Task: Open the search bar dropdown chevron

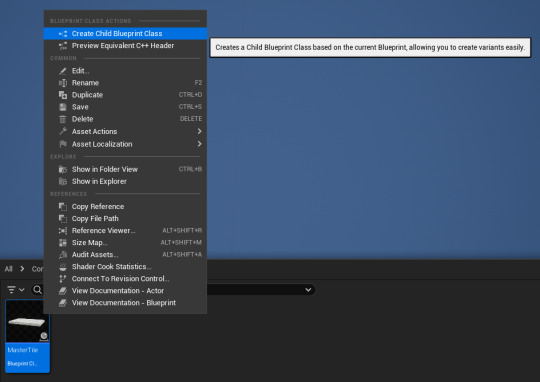Action: (x=308, y=290)
